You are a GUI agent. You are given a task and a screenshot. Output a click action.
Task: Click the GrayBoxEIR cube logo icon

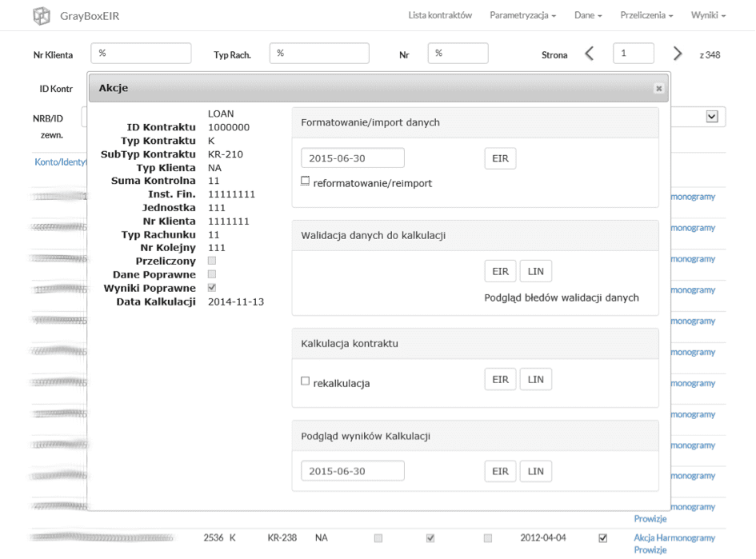tap(42, 15)
